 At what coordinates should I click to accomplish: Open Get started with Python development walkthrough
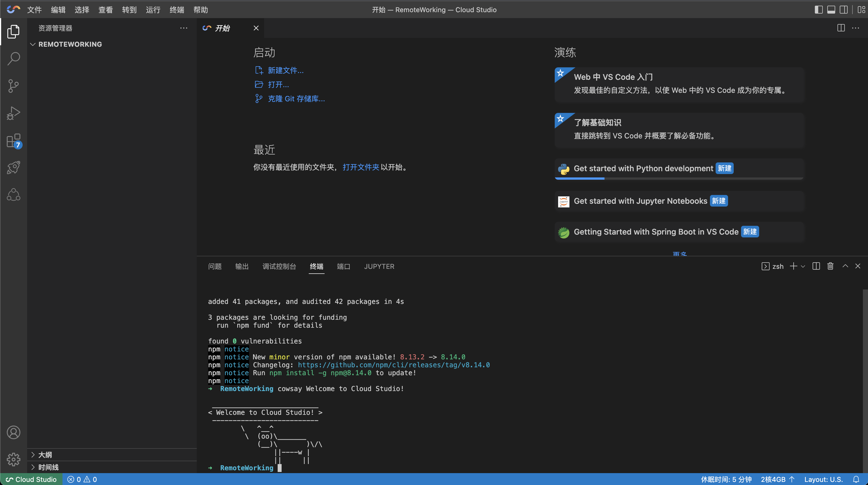coord(643,168)
